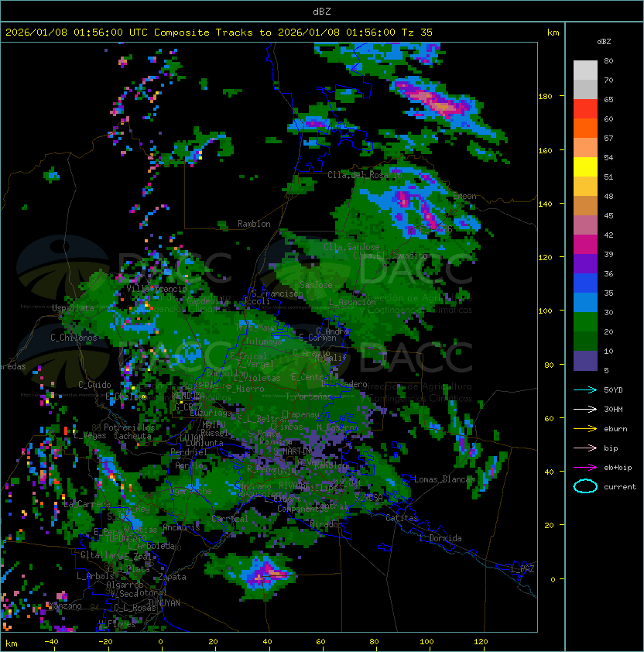Click the 140 tick on the vertical axis

(545, 204)
